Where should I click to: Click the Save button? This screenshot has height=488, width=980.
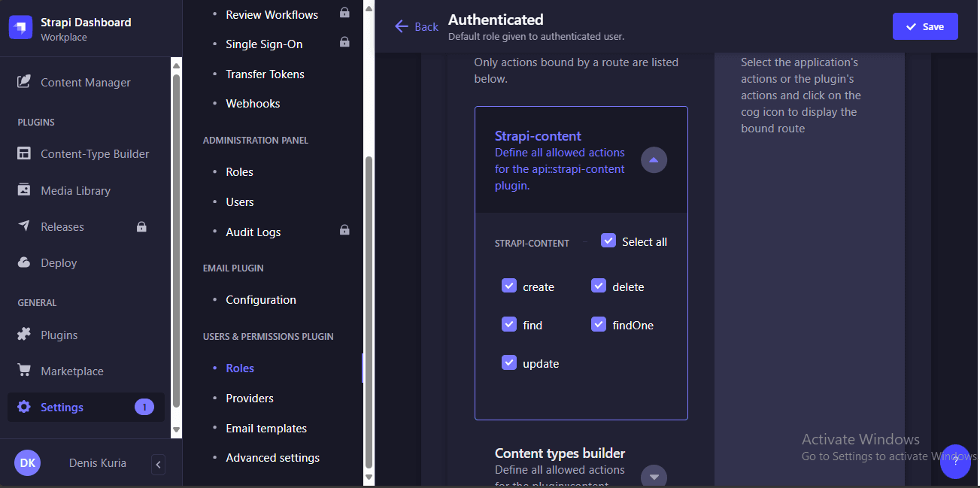[x=925, y=26]
